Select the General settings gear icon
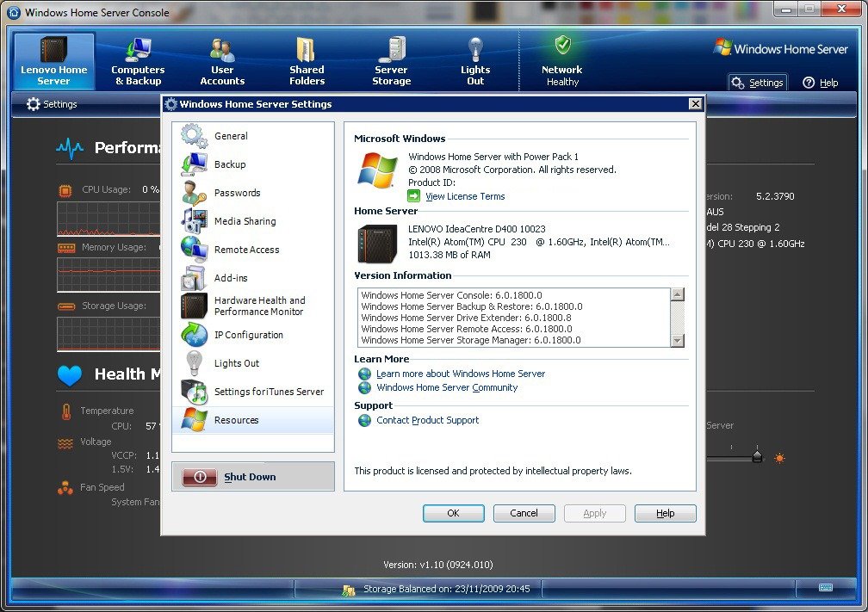Image resolution: width=868 pixels, height=612 pixels. pyautogui.click(x=194, y=136)
